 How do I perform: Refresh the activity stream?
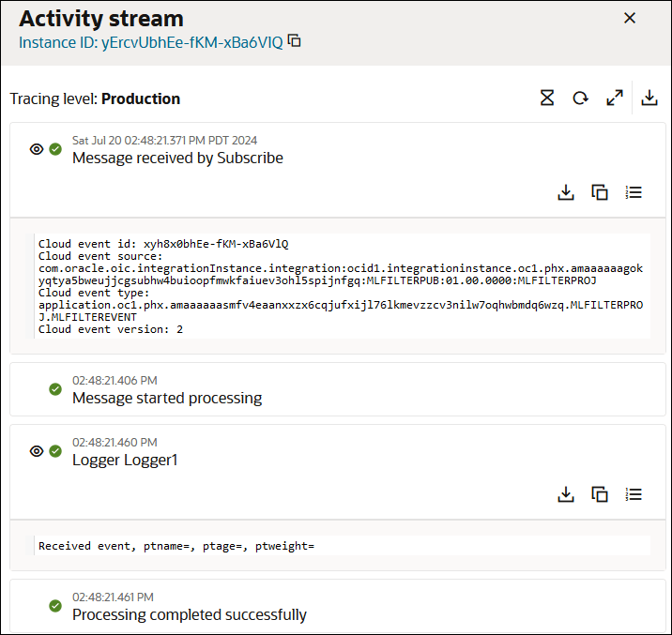(x=581, y=98)
